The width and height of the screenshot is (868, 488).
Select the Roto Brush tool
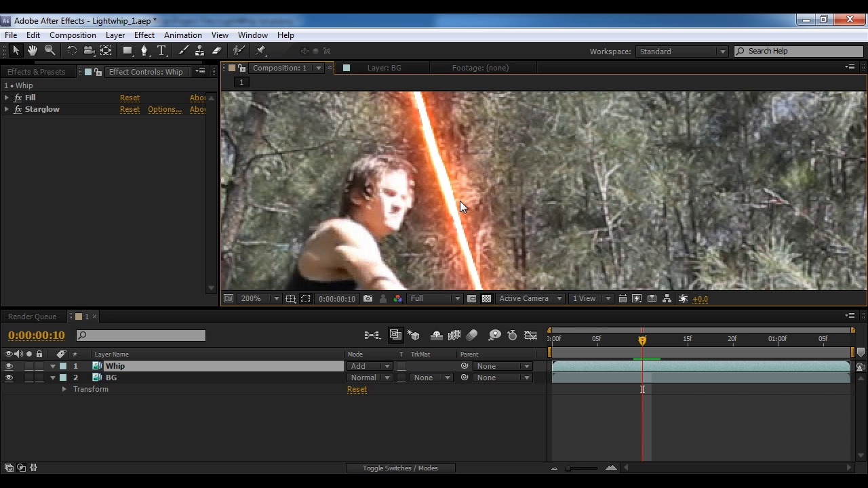tap(239, 51)
